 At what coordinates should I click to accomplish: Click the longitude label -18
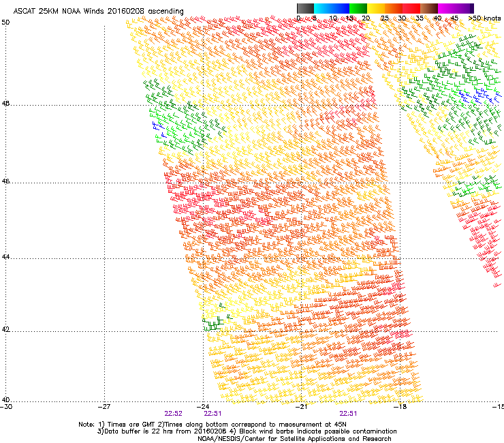pyautogui.click(x=400, y=407)
